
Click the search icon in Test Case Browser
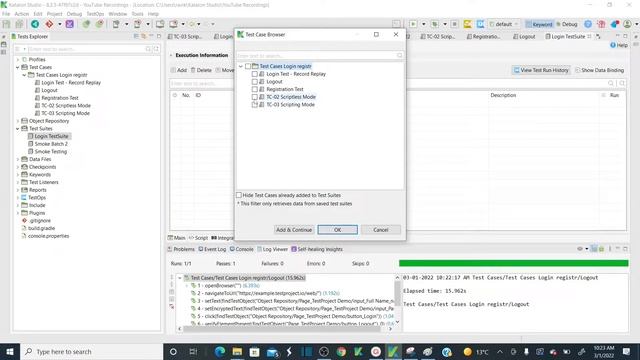(399, 55)
